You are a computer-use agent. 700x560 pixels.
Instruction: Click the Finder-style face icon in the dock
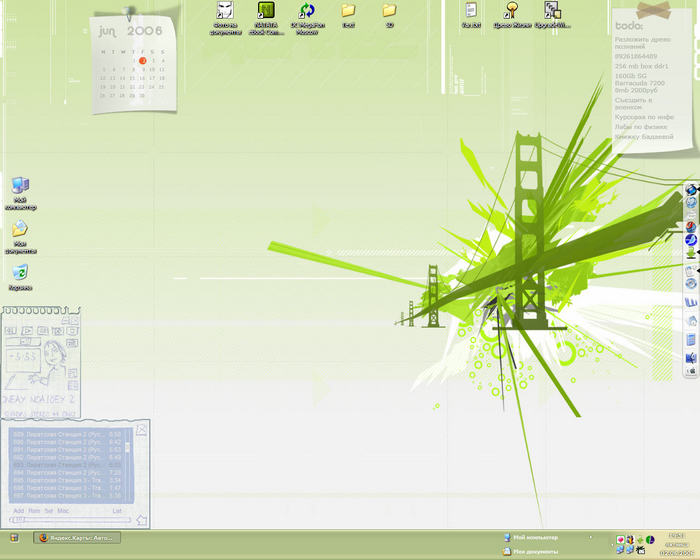click(691, 358)
